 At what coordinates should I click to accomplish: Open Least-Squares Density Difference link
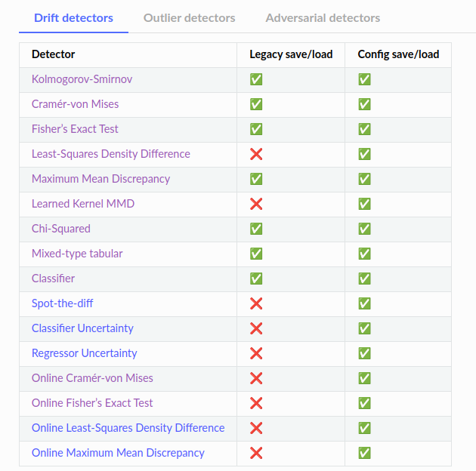(x=111, y=154)
